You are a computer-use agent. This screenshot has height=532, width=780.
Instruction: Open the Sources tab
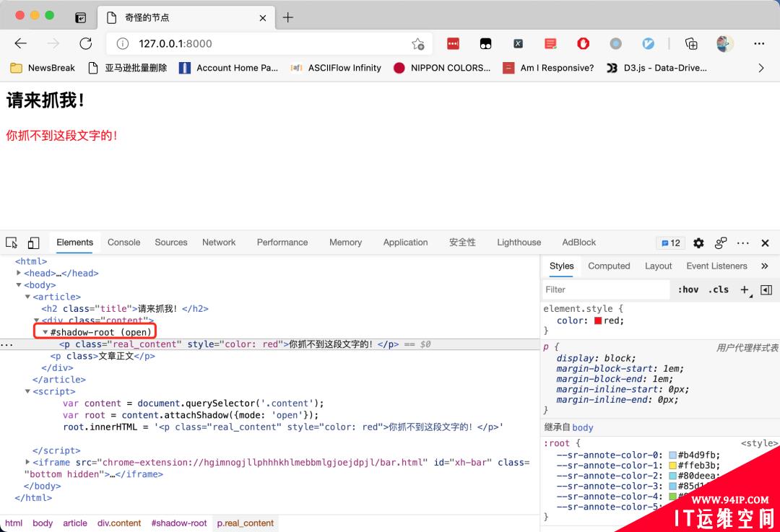(171, 243)
